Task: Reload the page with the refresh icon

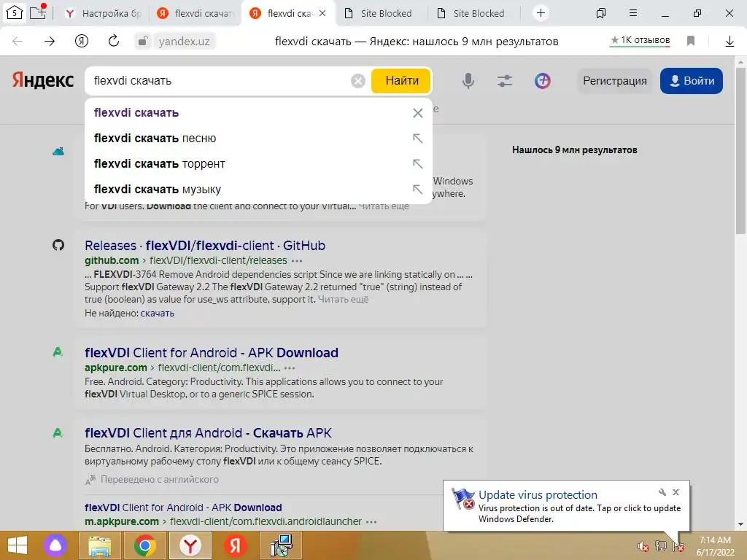Action: (x=113, y=41)
